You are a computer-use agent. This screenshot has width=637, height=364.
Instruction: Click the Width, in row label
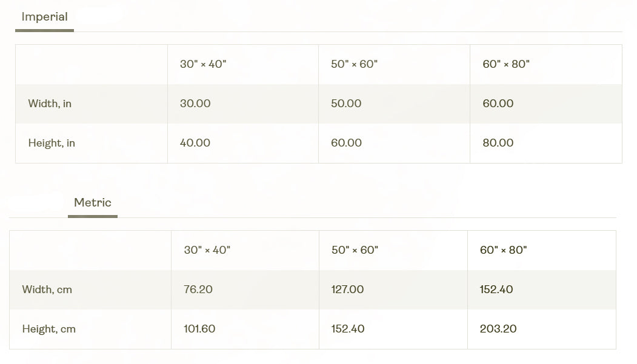50,104
